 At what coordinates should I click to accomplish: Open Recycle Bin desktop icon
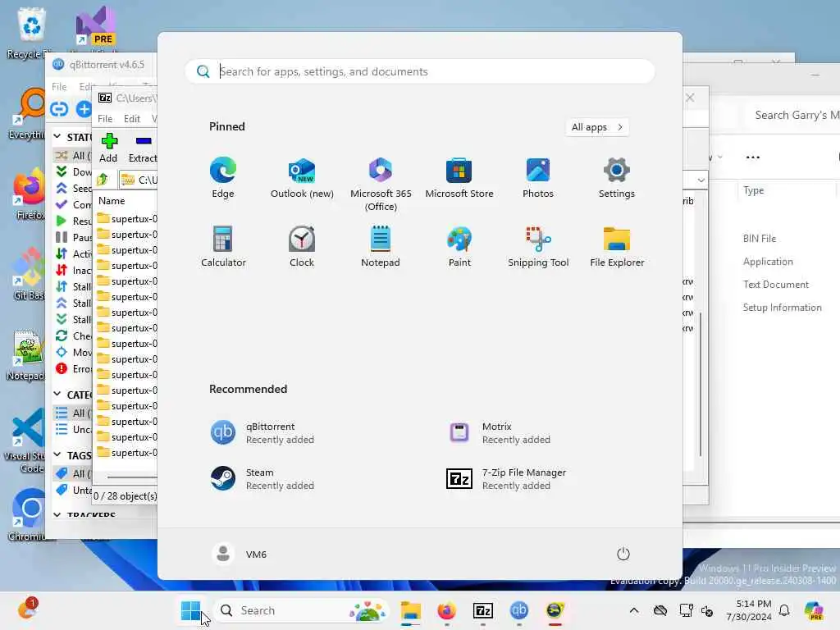point(30,32)
